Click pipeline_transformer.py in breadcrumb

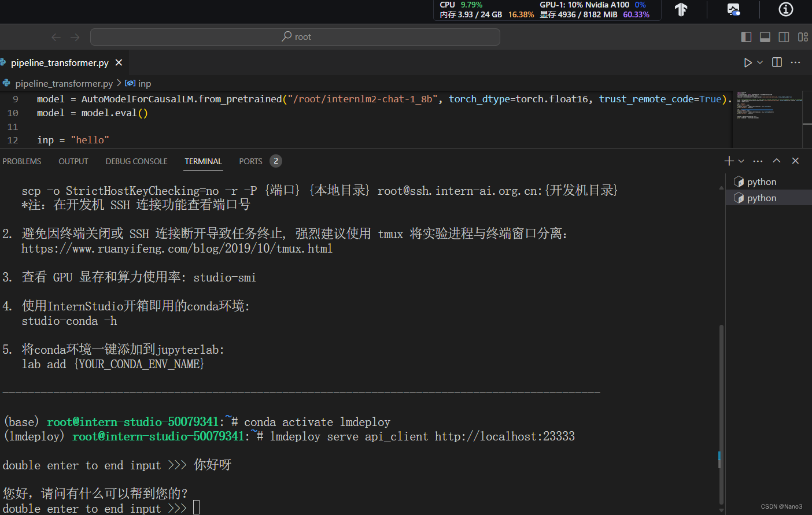click(x=64, y=84)
